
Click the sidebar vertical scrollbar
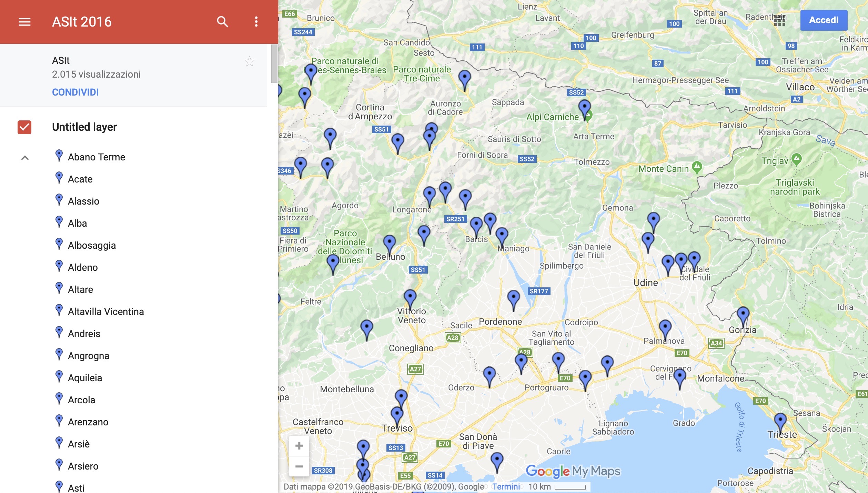point(274,64)
